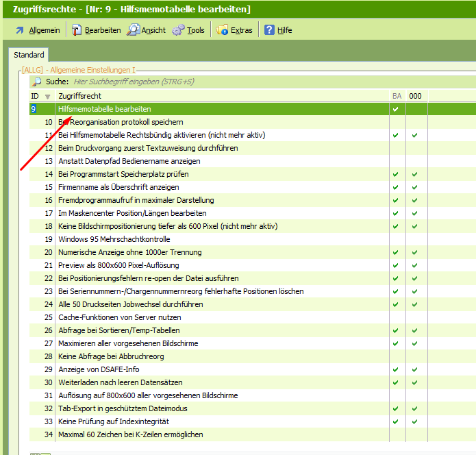Toggle BA checkmark for Im Maskencenter Position/Längen bearbeiten
The width and height of the screenshot is (476, 455).
[396, 214]
